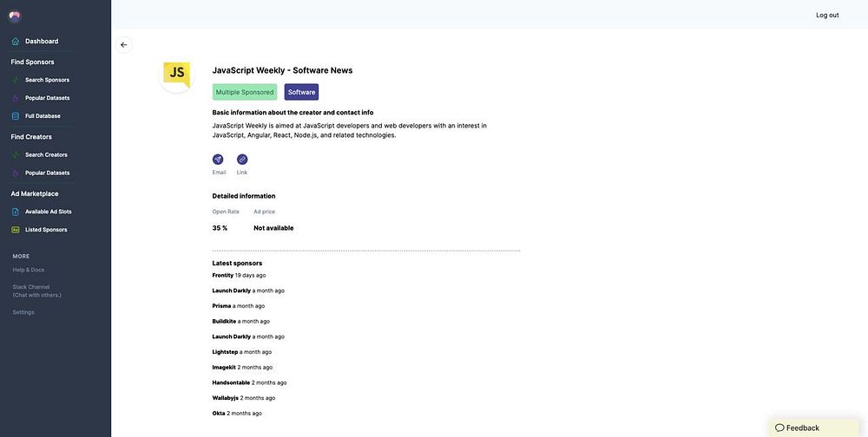This screenshot has width=868, height=437.
Task: Click the Listed Sponsors icon
Action: click(16, 230)
